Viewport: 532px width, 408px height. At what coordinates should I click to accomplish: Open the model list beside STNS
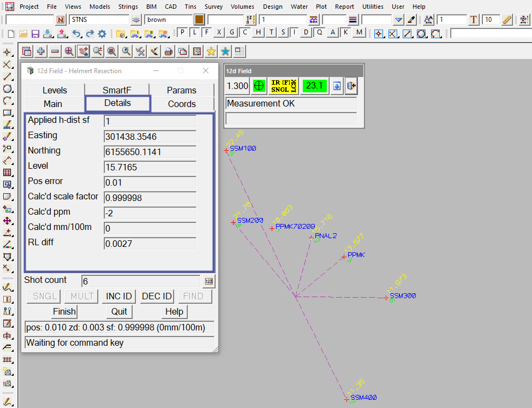136,20
